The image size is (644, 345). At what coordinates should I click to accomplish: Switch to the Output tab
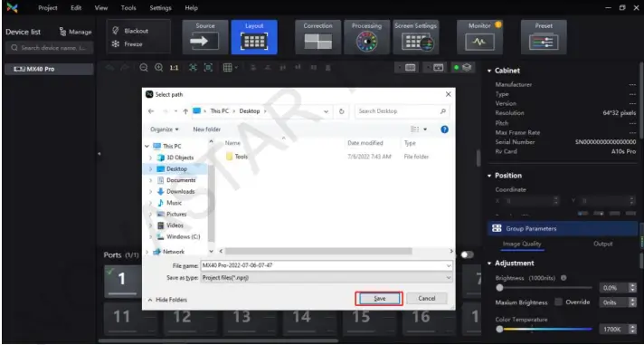(603, 244)
